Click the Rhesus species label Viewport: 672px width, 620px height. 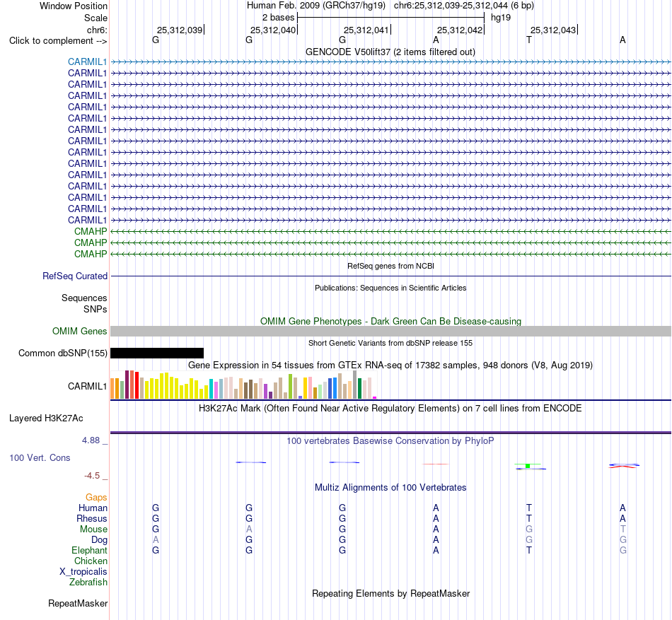coord(92,518)
